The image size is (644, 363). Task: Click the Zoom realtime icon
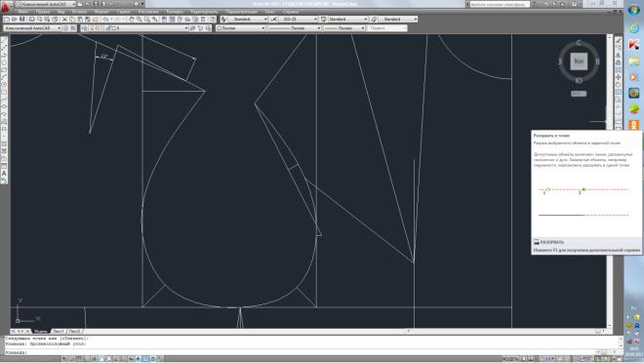(x=140, y=20)
